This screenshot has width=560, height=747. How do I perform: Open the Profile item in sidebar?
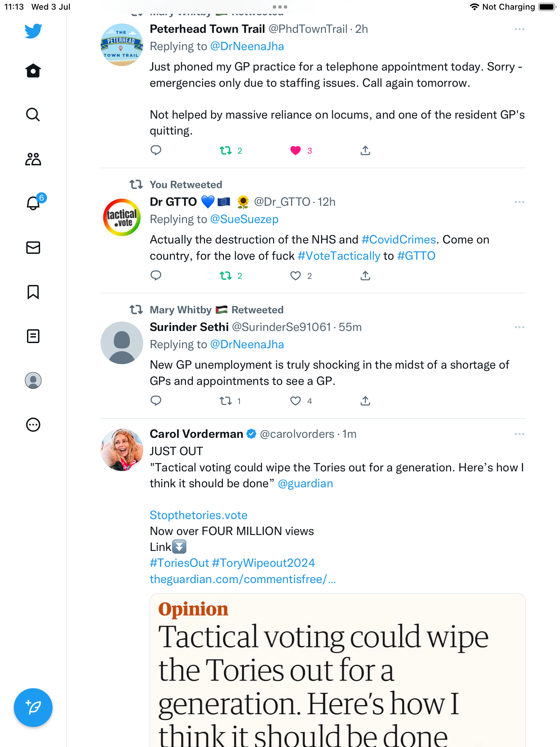click(x=33, y=380)
